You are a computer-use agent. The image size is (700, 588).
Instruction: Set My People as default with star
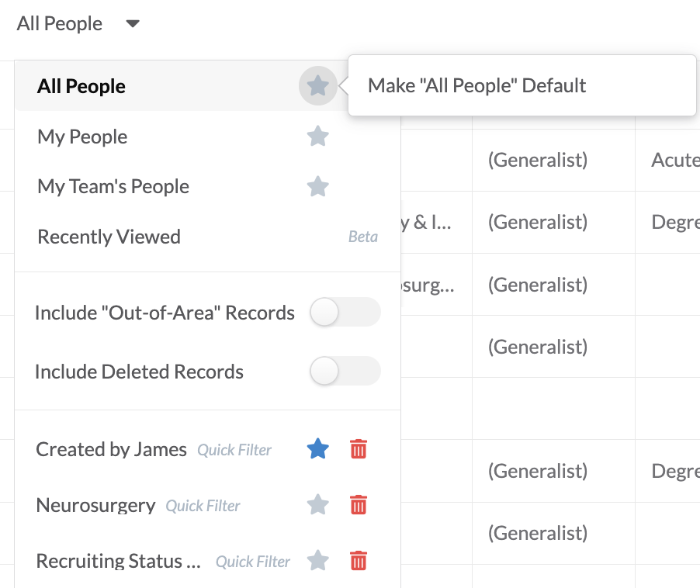point(317,137)
